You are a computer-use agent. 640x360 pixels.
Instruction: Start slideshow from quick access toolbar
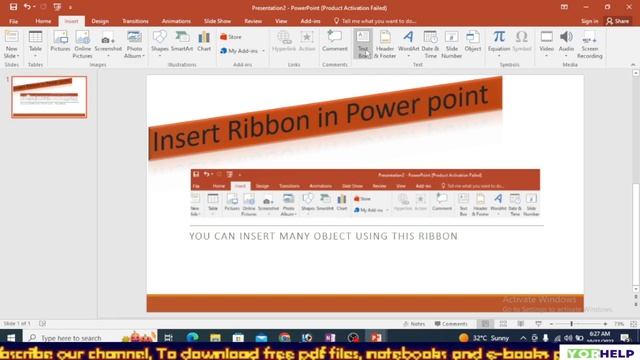57,7
